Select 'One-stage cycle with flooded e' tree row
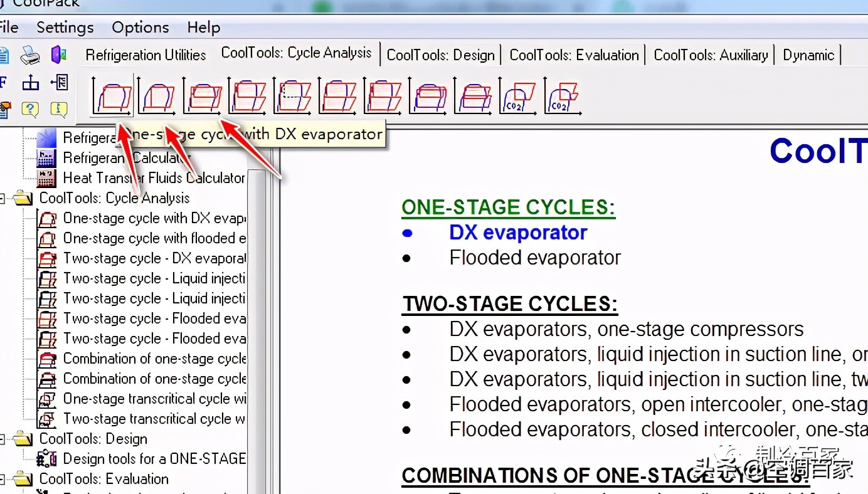Image resolution: width=868 pixels, height=494 pixels. tap(142, 238)
